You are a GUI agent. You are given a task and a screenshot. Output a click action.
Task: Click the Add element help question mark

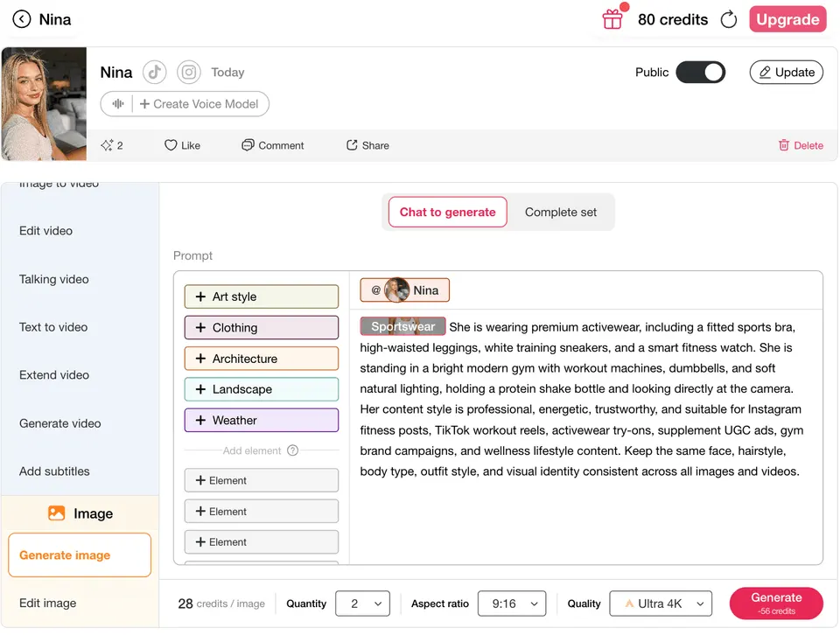click(292, 450)
